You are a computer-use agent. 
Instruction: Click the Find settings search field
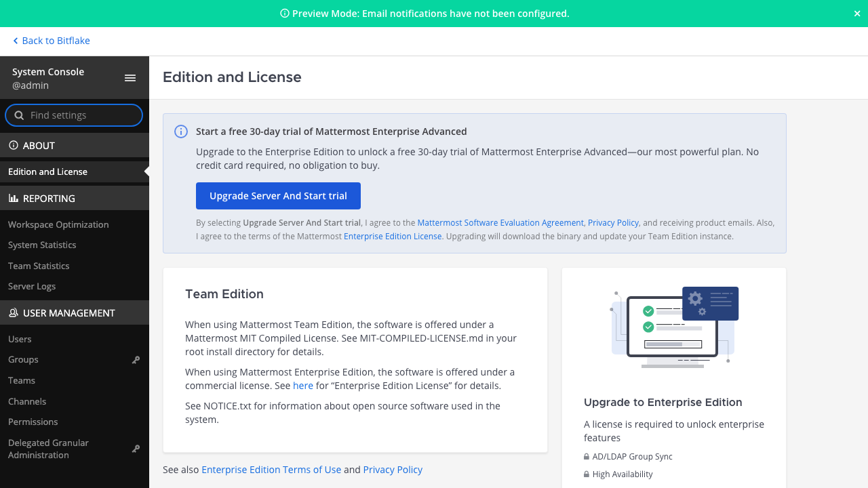tap(74, 115)
